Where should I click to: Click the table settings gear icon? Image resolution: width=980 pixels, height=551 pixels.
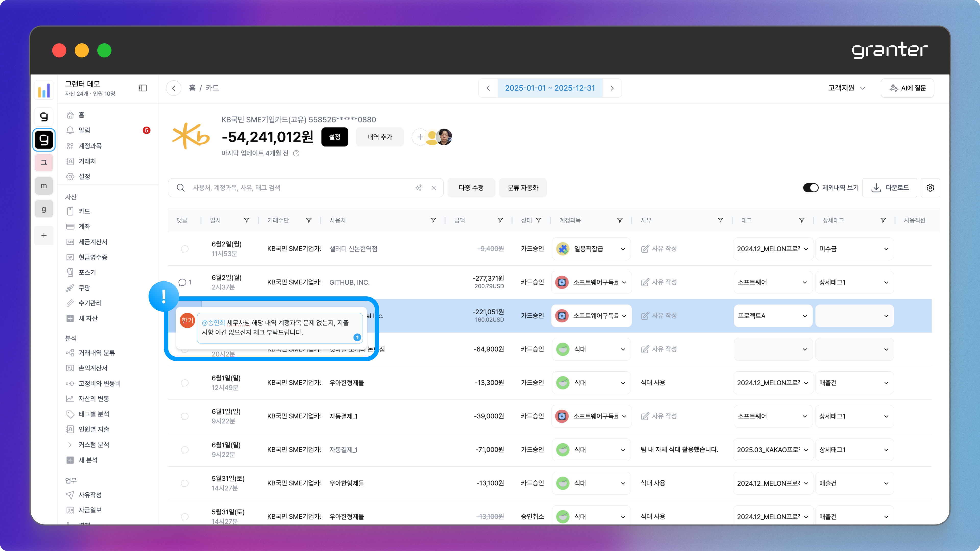click(x=930, y=187)
